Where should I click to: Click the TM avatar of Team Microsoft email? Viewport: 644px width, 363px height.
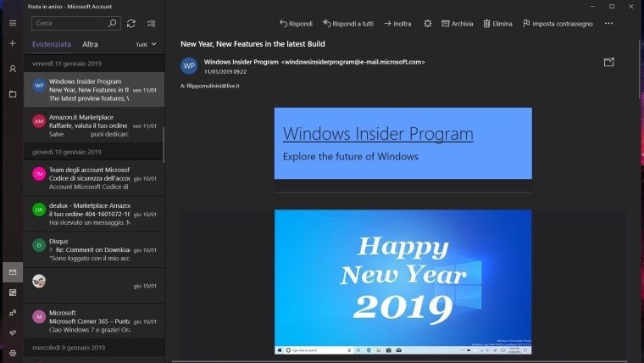click(x=39, y=174)
